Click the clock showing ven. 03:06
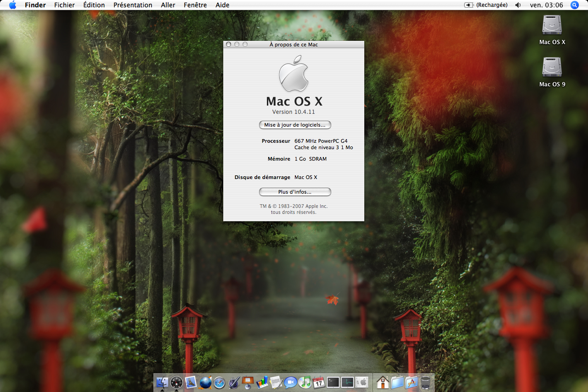 (546, 5)
